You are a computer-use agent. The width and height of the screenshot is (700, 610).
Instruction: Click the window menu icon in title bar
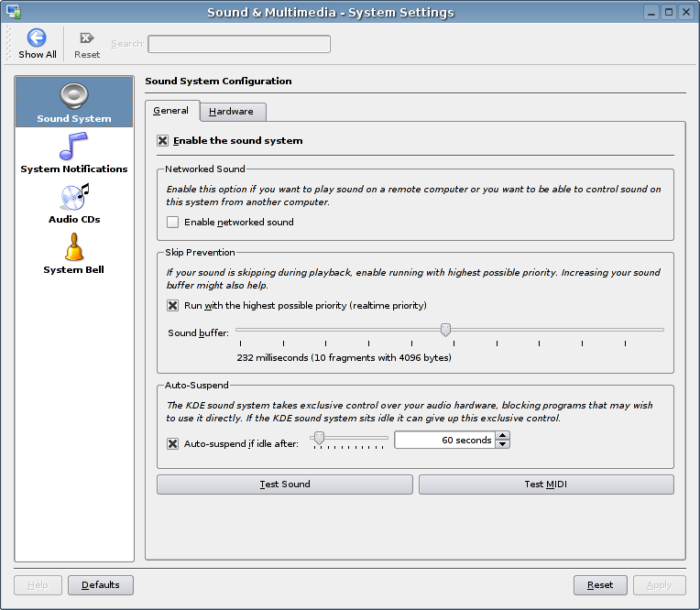pos(13,12)
